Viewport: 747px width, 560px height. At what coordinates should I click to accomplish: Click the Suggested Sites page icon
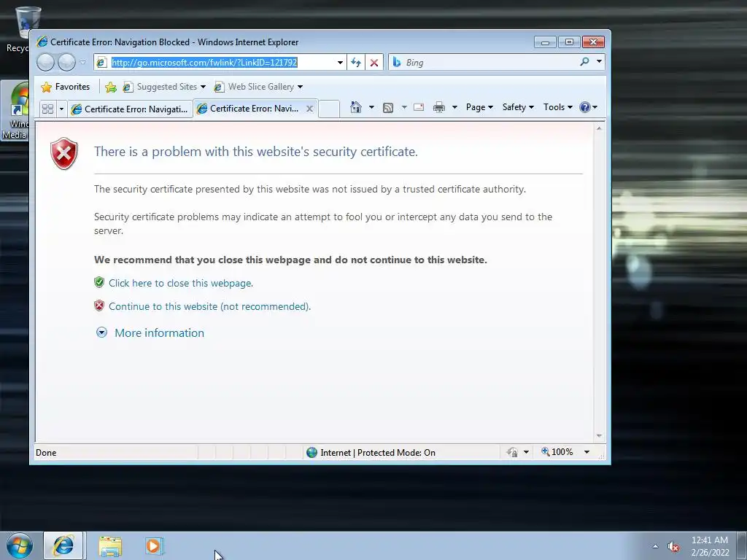click(x=128, y=87)
